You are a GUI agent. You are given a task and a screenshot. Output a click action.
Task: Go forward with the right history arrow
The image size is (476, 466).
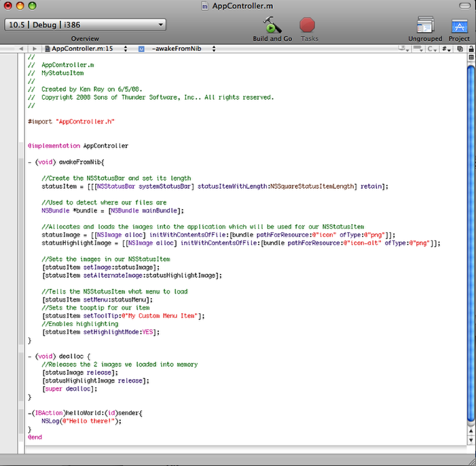pyautogui.click(x=33, y=49)
